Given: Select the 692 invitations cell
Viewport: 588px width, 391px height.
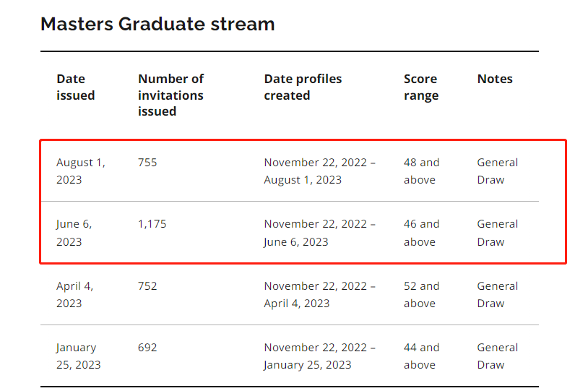Looking at the screenshot, I should coord(147,348).
